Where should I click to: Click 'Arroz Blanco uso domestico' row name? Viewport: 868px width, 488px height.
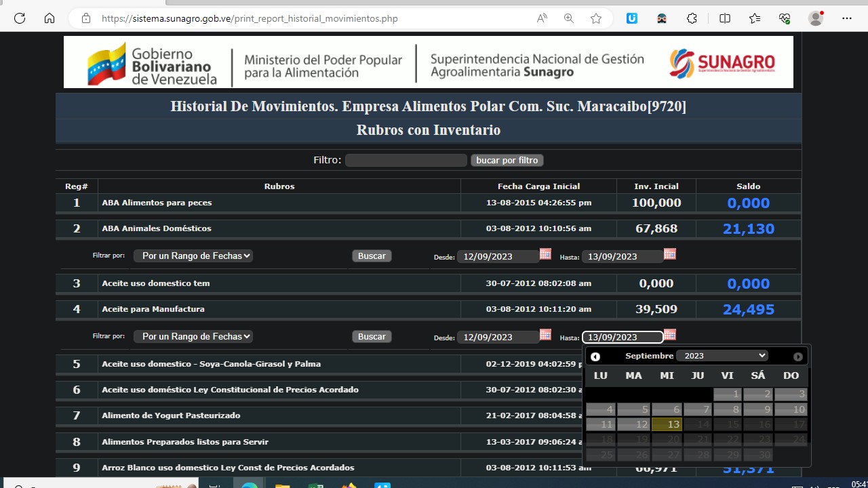point(228,468)
